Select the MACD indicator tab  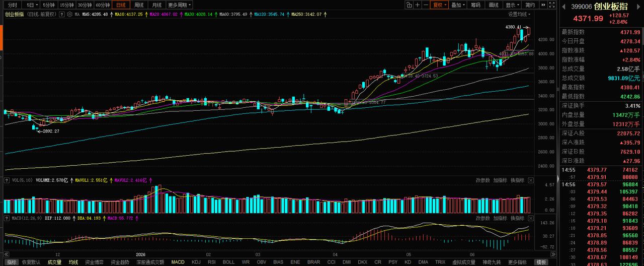click(178, 262)
